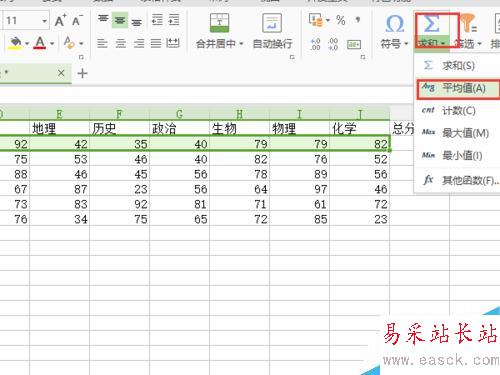Click the 化学 header cell

pos(359,129)
